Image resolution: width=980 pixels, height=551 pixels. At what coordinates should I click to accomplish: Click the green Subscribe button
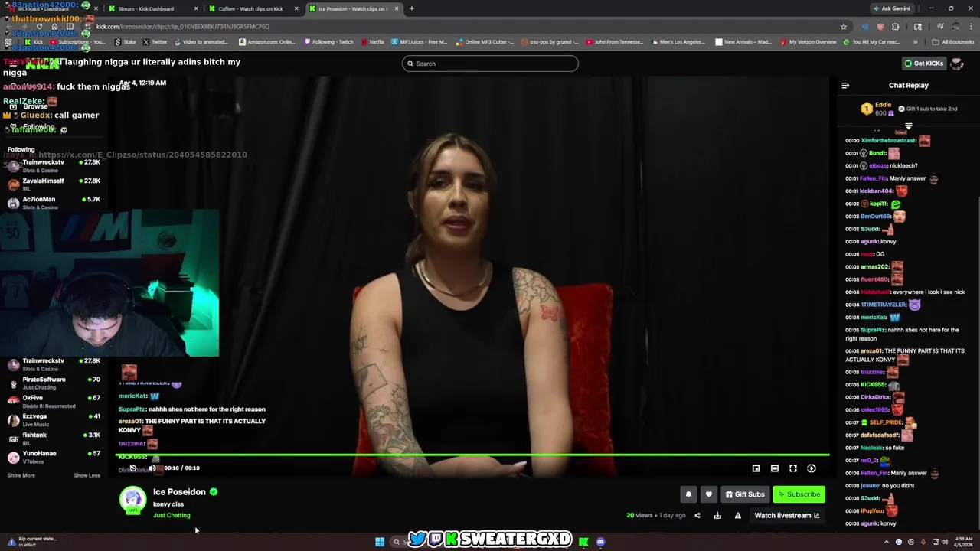[x=799, y=494]
